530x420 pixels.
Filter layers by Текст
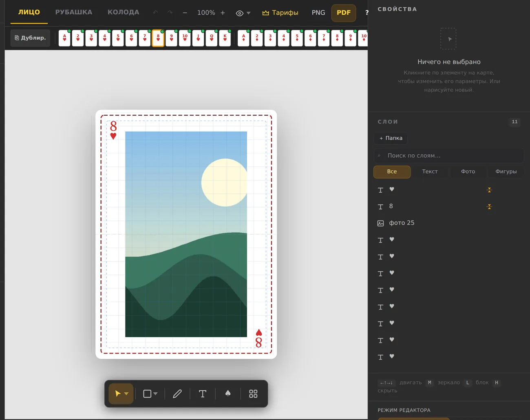click(x=430, y=172)
